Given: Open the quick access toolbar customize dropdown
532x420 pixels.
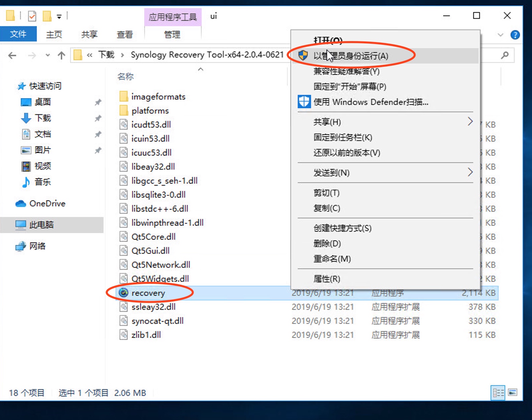Looking at the screenshot, I should point(59,16).
